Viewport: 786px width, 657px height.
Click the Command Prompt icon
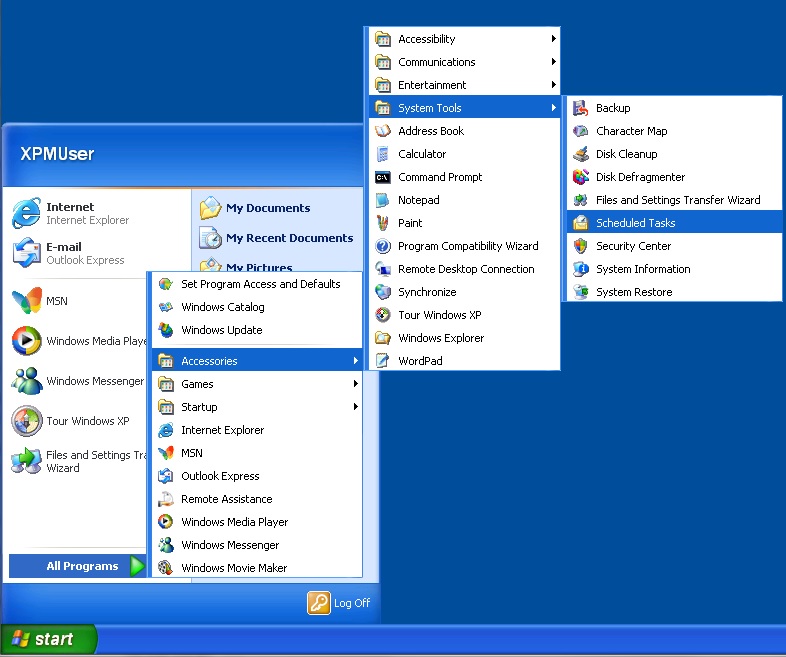pyautogui.click(x=383, y=177)
